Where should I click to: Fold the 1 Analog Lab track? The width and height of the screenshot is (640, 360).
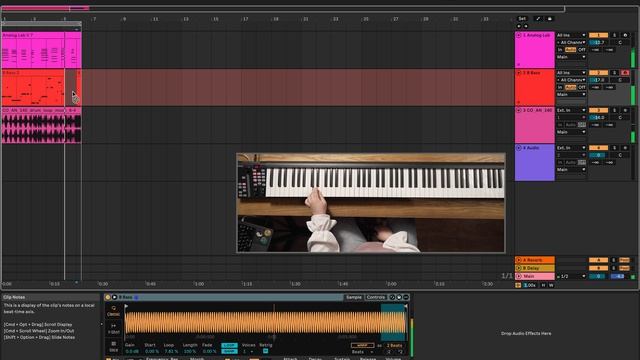click(519, 36)
